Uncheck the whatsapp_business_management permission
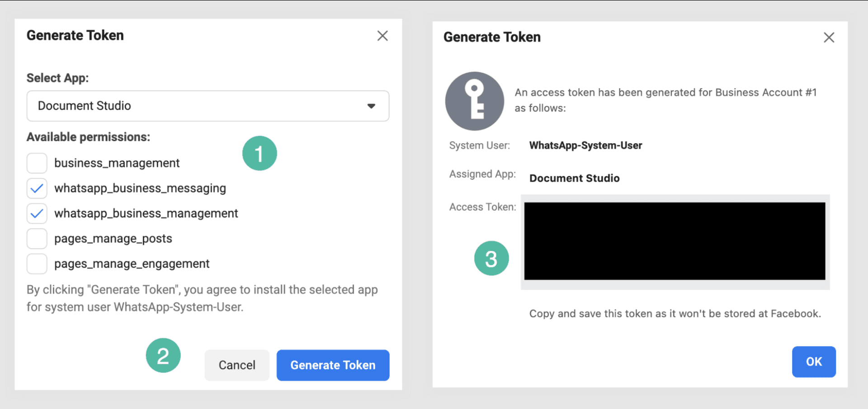This screenshot has height=409, width=868. click(x=37, y=214)
